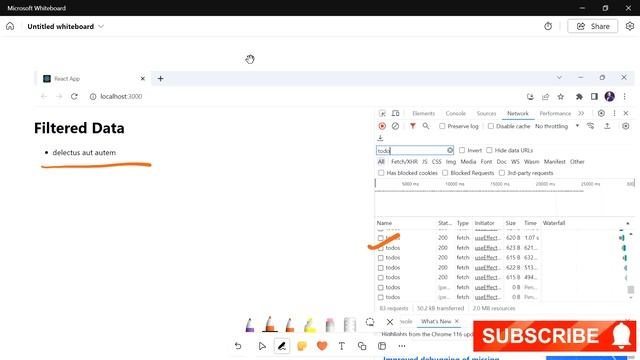Screen dimensions: 640x360
Task: Open the network search magnifier
Action: [426, 126]
